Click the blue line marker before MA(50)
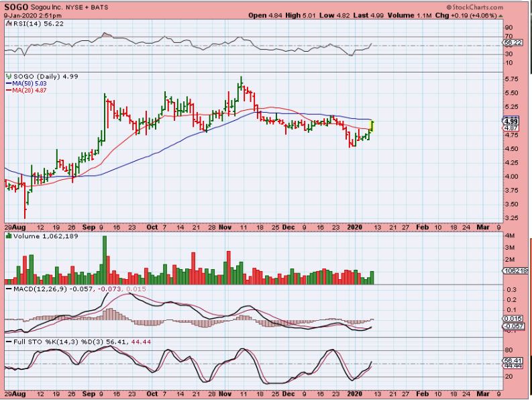 [9, 83]
